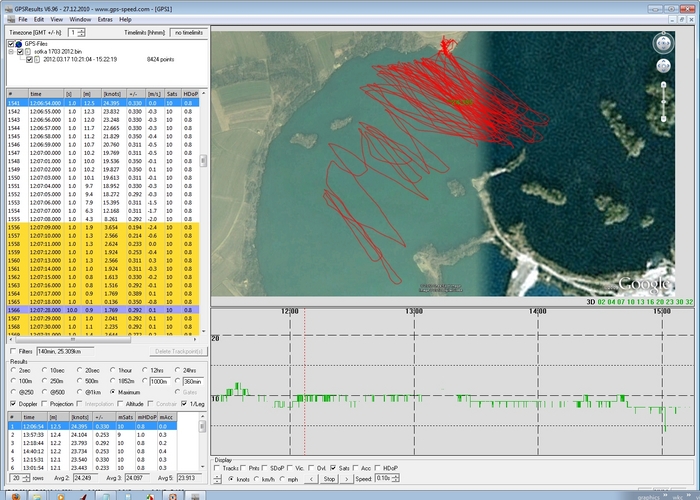This screenshot has width=700, height=500.
Task: Click the graph scale spinner in Display panel
Action: point(217,479)
